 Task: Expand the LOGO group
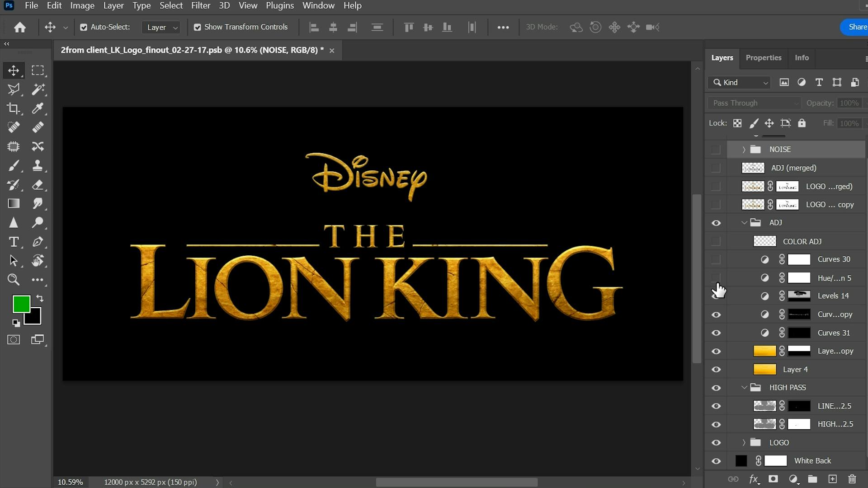(x=744, y=443)
